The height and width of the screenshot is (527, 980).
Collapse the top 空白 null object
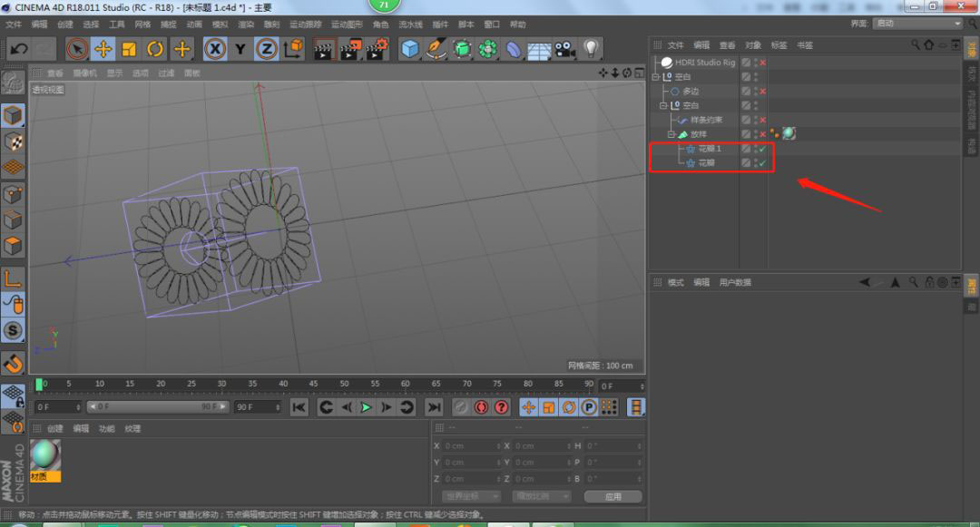point(656,77)
